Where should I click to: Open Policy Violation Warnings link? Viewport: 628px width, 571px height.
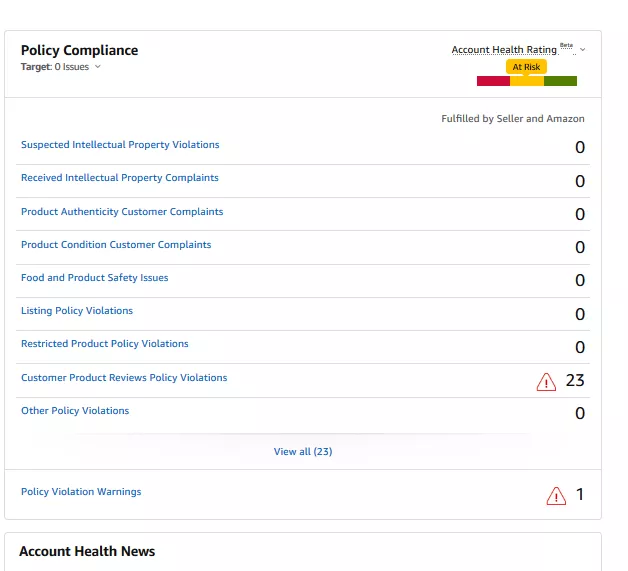pyautogui.click(x=81, y=491)
